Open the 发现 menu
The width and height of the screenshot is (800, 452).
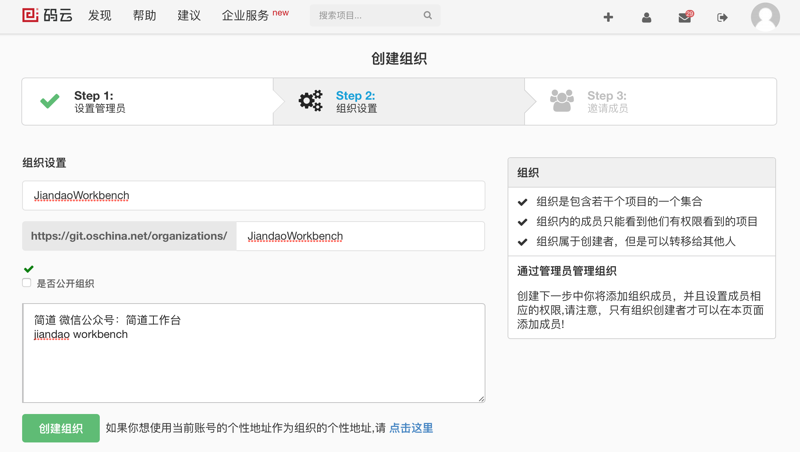100,16
